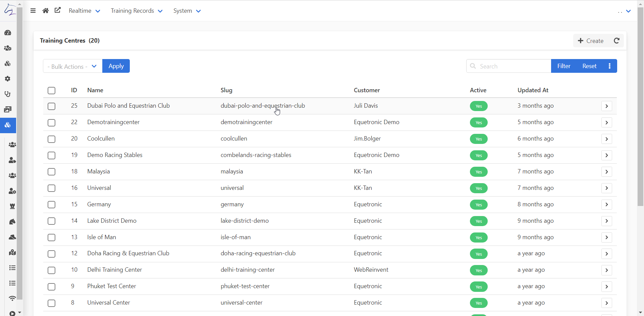This screenshot has width=644, height=316.
Task: Tick the checkbox for Phuket Test Center
Action: 51,286
